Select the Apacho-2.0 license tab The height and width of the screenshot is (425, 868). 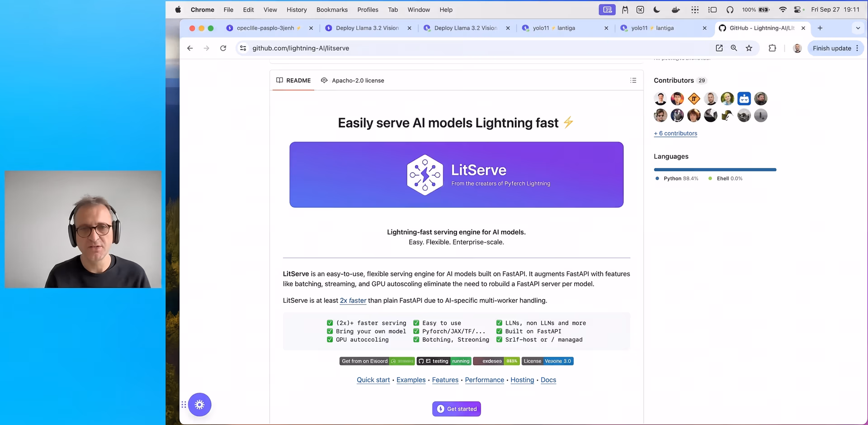[x=353, y=81]
